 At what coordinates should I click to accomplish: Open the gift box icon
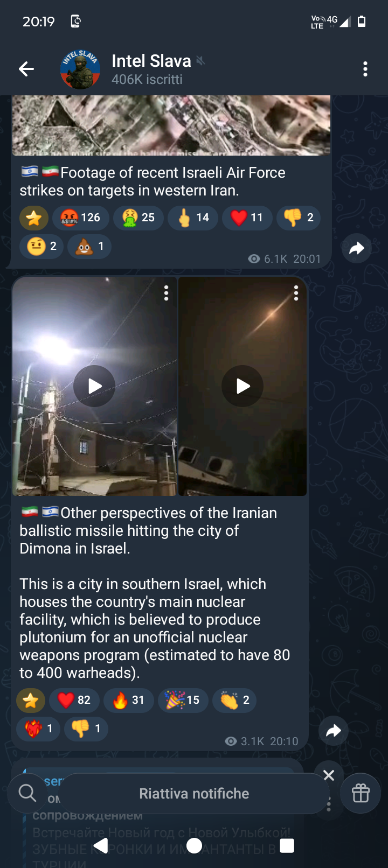pyautogui.click(x=361, y=793)
